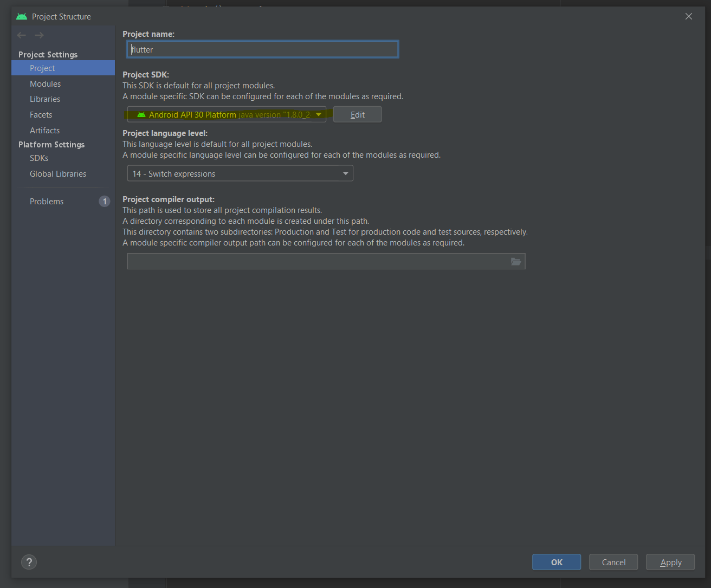Viewport: 711px width, 588px height.
Task: Select SDKs under Platform Settings
Action: point(39,158)
